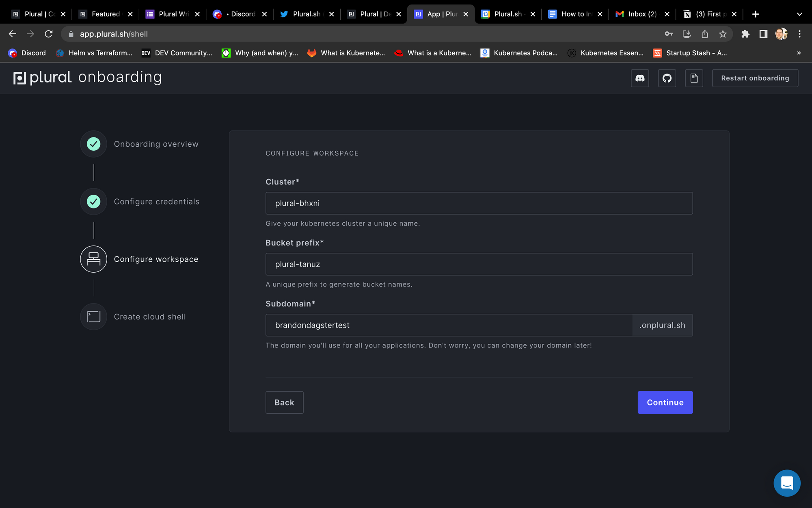Switch to the Gmail Inbox (2) tab
812x508 pixels.
pos(642,14)
